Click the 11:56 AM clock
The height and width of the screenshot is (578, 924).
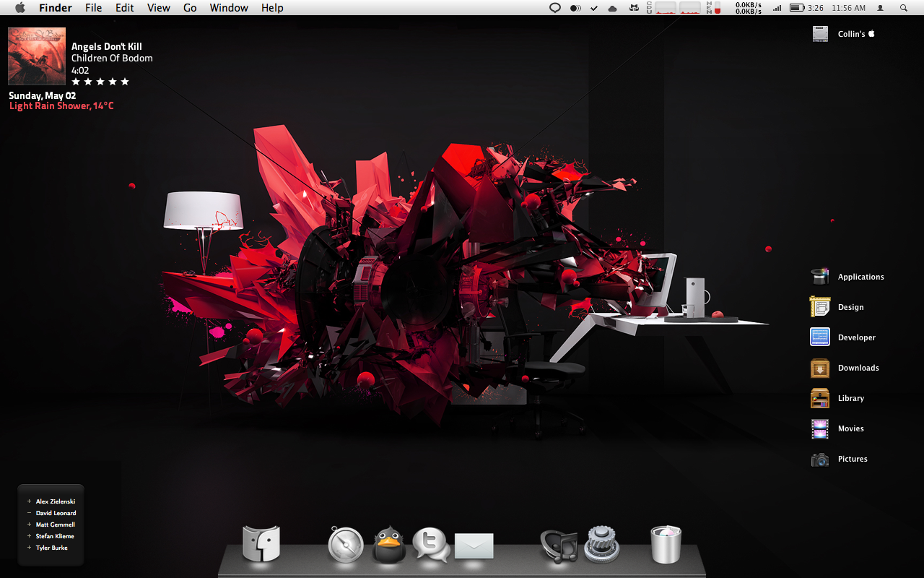coord(849,8)
